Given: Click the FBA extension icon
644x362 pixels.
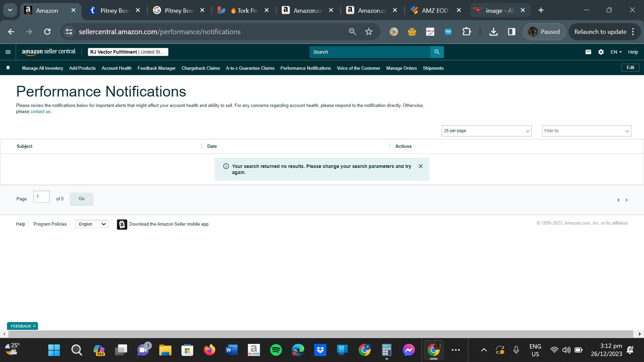Looking at the screenshot, I should [448, 32].
